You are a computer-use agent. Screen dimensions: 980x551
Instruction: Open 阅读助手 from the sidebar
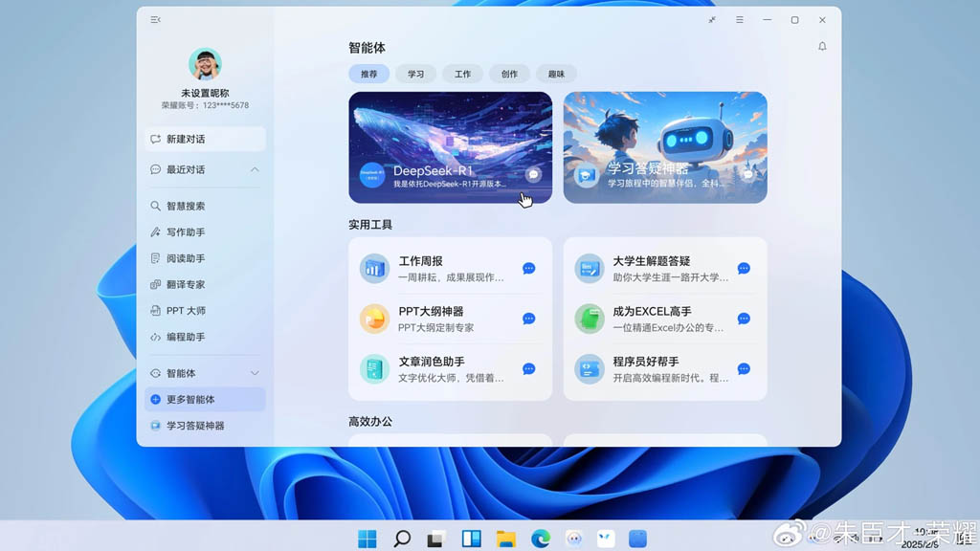point(205,258)
